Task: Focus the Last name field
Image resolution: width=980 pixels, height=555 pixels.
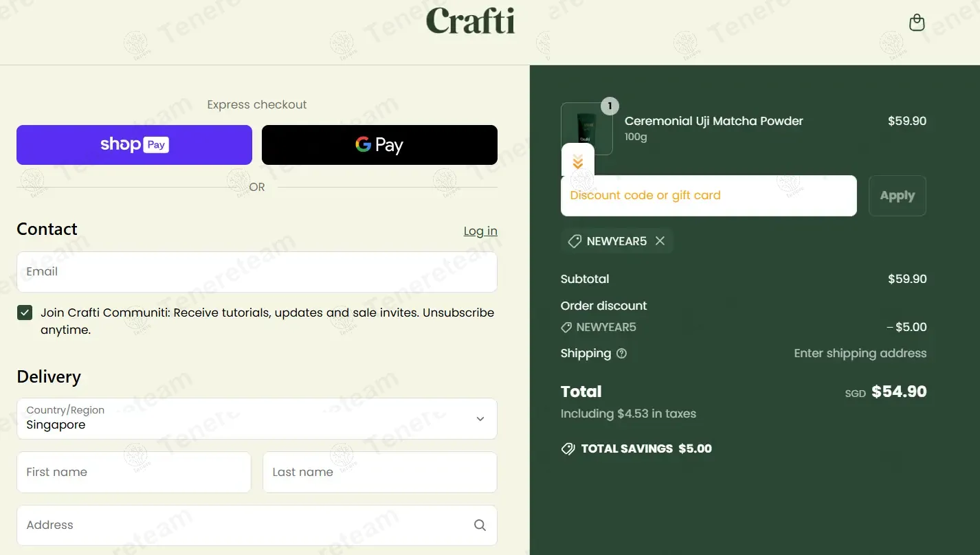Action: coord(380,472)
